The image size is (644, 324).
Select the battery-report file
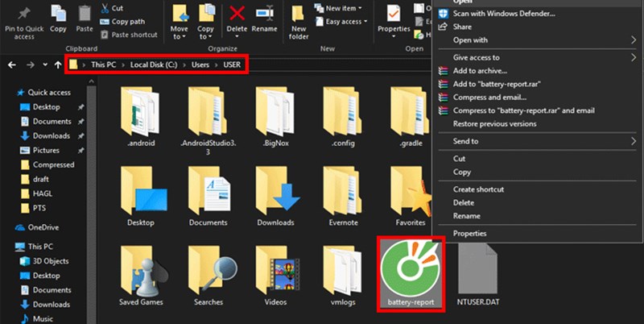click(411, 274)
